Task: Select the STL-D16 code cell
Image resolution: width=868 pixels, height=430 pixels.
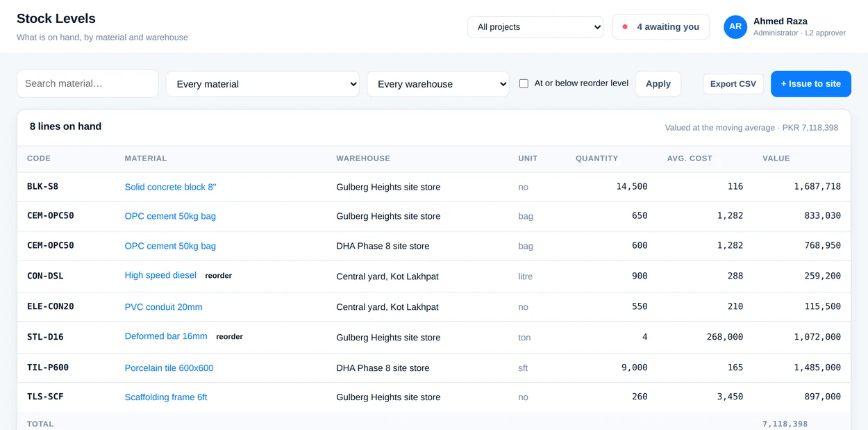Action: [x=45, y=337]
